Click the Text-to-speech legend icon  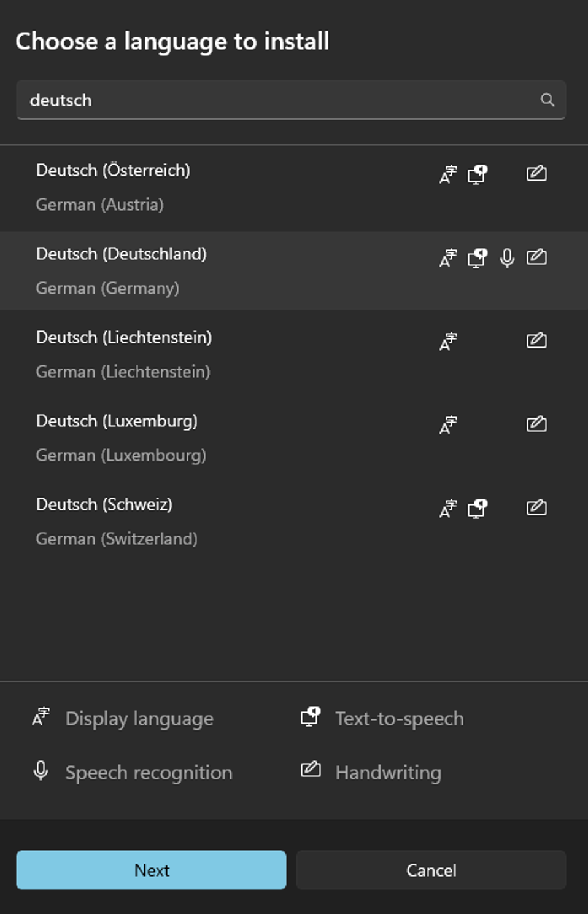click(x=311, y=717)
